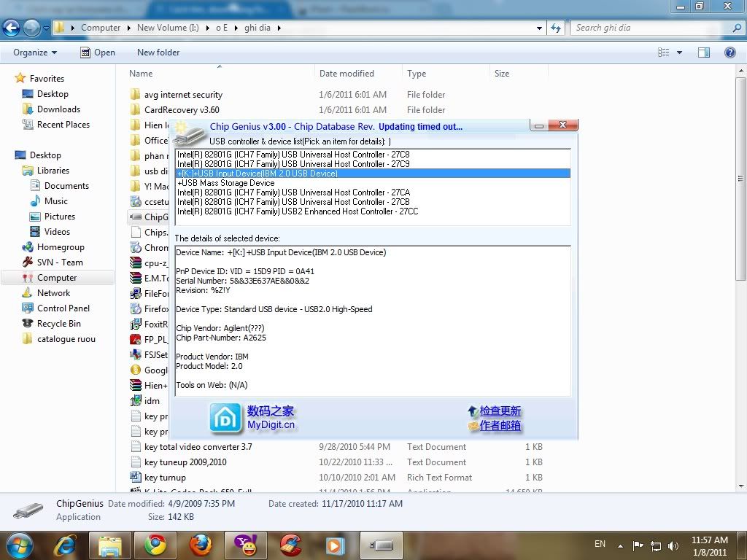Screen dimensions: 747x560
Task: Launch Google Chrome from the taskbar
Action: (x=155, y=545)
